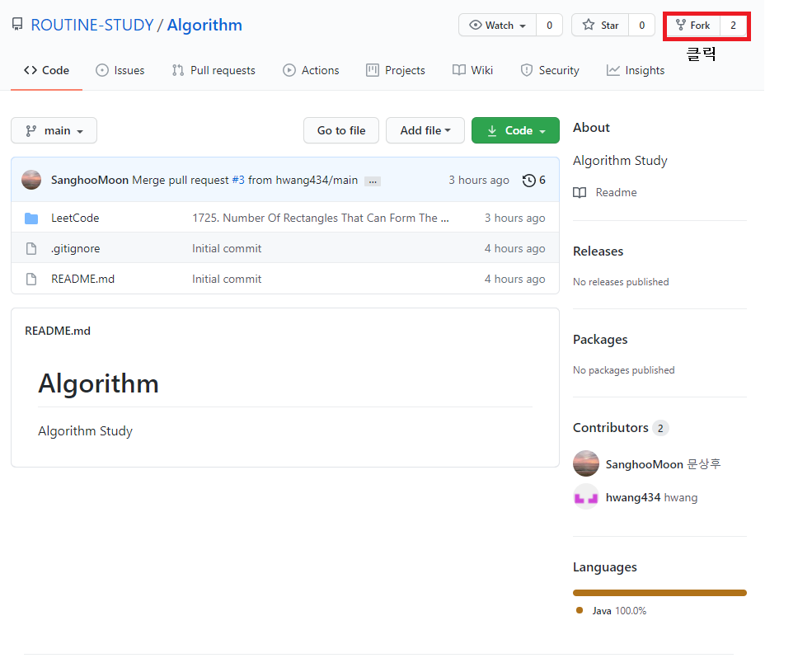Click the README.md header in the preview box
812x658 pixels.
coord(58,331)
